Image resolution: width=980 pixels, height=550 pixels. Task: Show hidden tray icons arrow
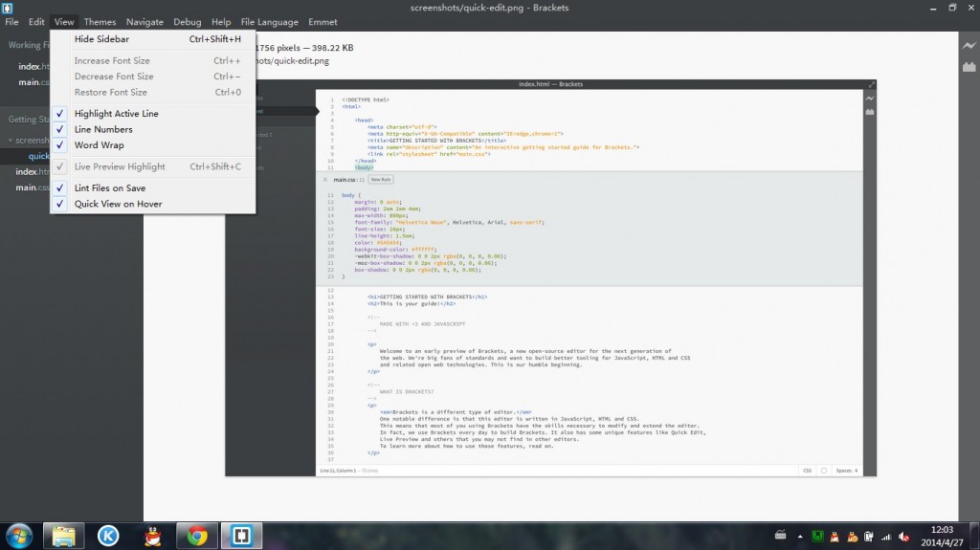[800, 537]
